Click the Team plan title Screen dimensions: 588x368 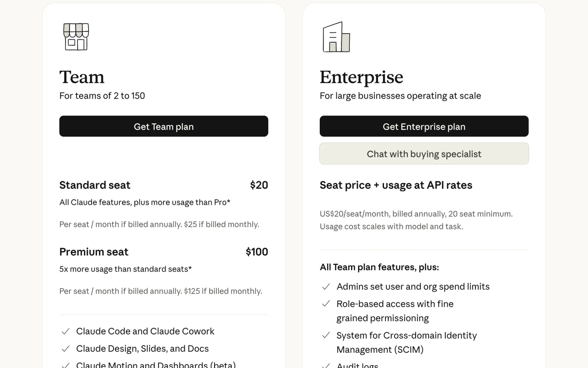coord(82,77)
